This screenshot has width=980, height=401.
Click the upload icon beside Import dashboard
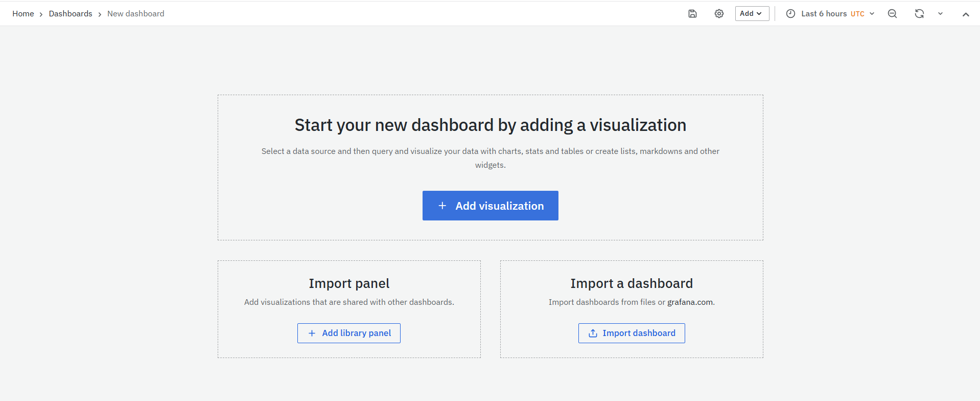[x=593, y=333]
